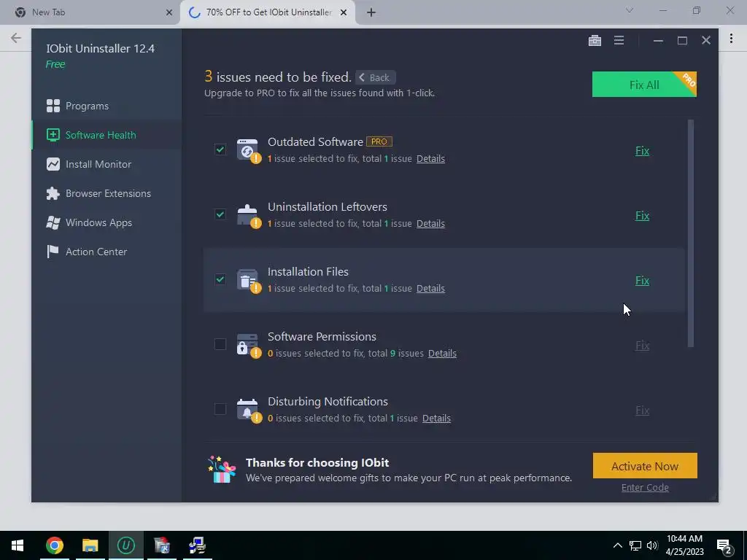
Task: Open the Chrome three-dot menu
Action: pyautogui.click(x=731, y=38)
